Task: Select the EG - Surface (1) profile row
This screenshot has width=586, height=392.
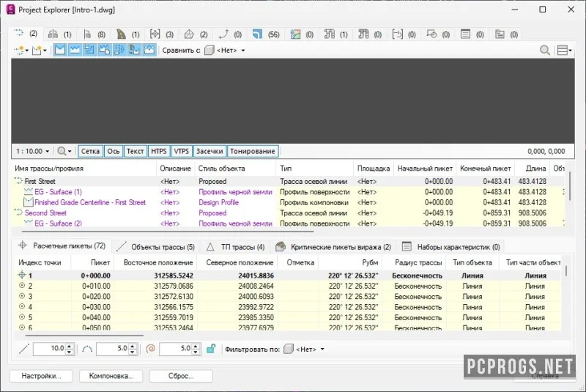Action: [288, 192]
